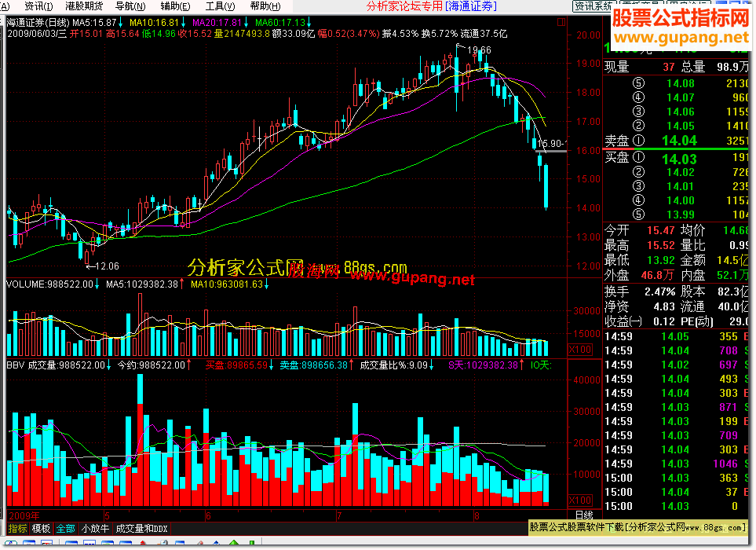Click the sell level ⑤ price 14.08
The width and height of the screenshot is (756, 550).
pos(681,83)
